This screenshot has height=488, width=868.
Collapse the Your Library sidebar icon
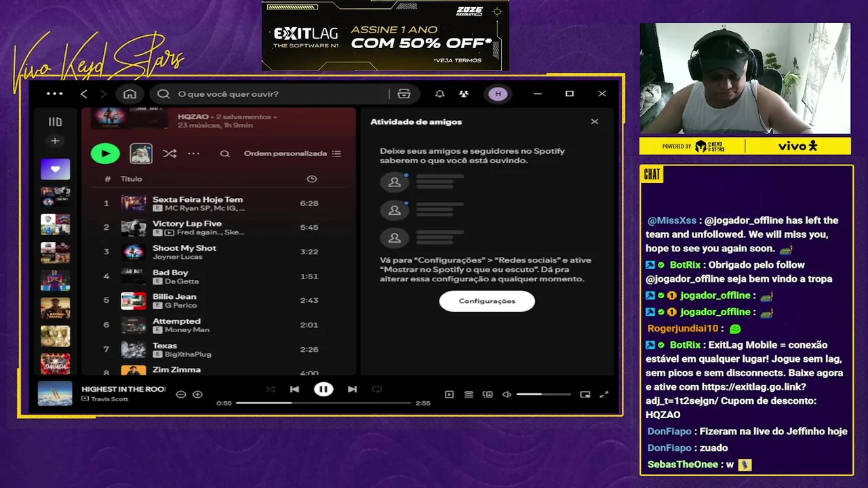[55, 122]
